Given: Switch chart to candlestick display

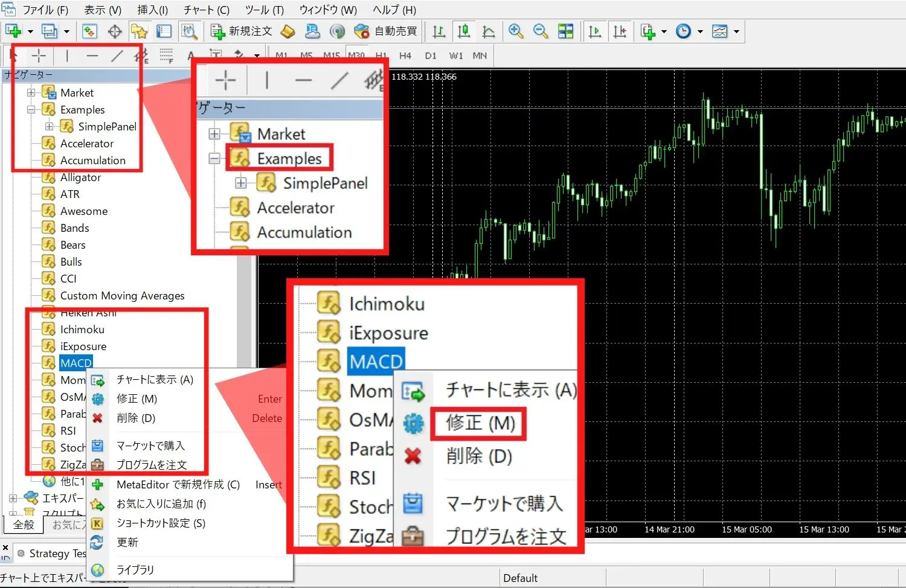Looking at the screenshot, I should pyautogui.click(x=464, y=31).
